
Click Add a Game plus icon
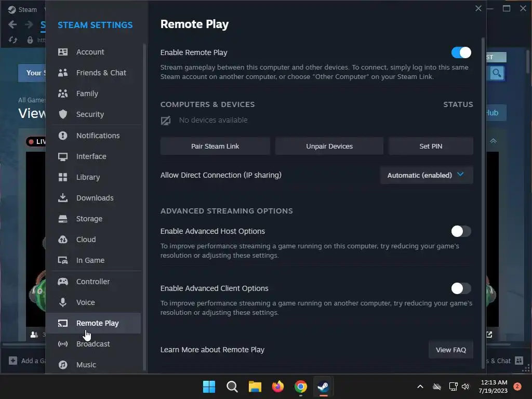pyautogui.click(x=13, y=361)
